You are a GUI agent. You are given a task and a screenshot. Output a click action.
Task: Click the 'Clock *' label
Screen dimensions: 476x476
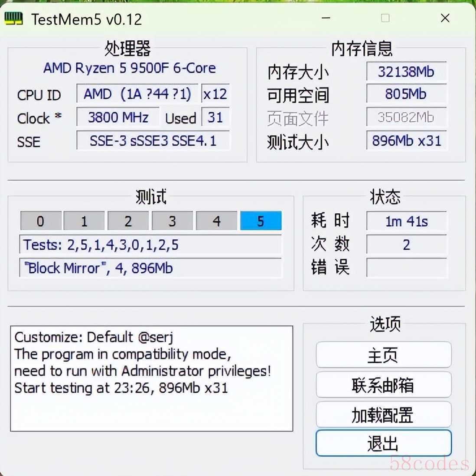(39, 118)
